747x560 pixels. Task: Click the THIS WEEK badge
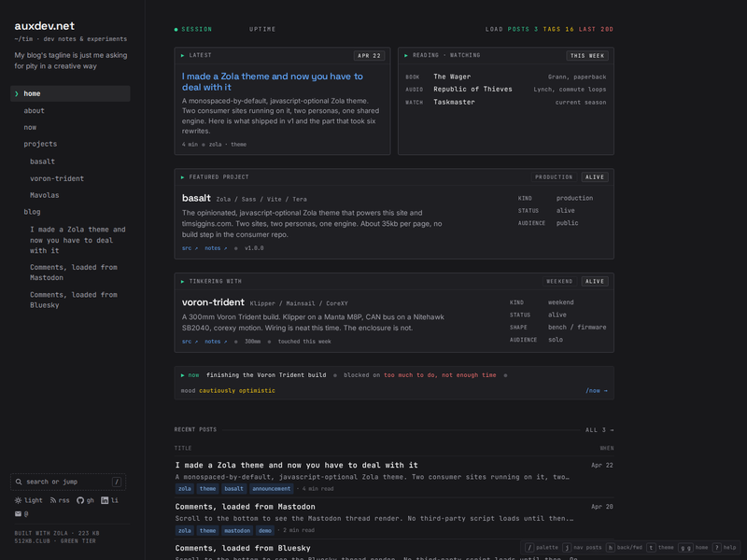click(587, 56)
